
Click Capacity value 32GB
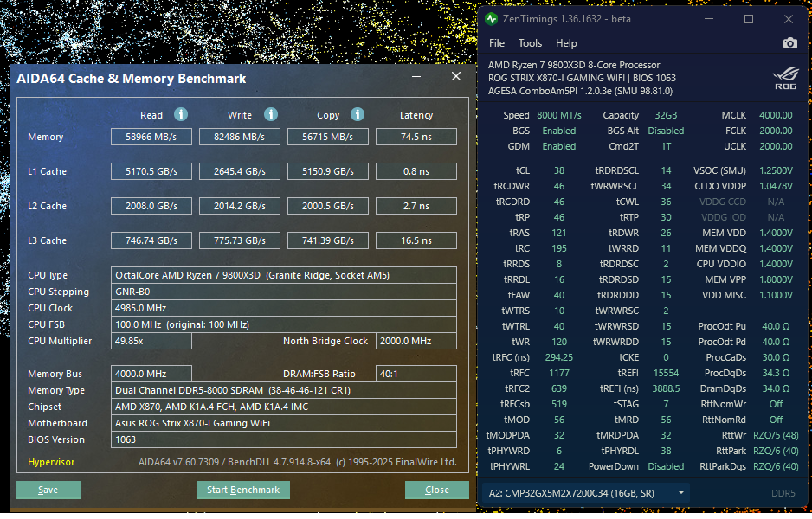(x=666, y=115)
